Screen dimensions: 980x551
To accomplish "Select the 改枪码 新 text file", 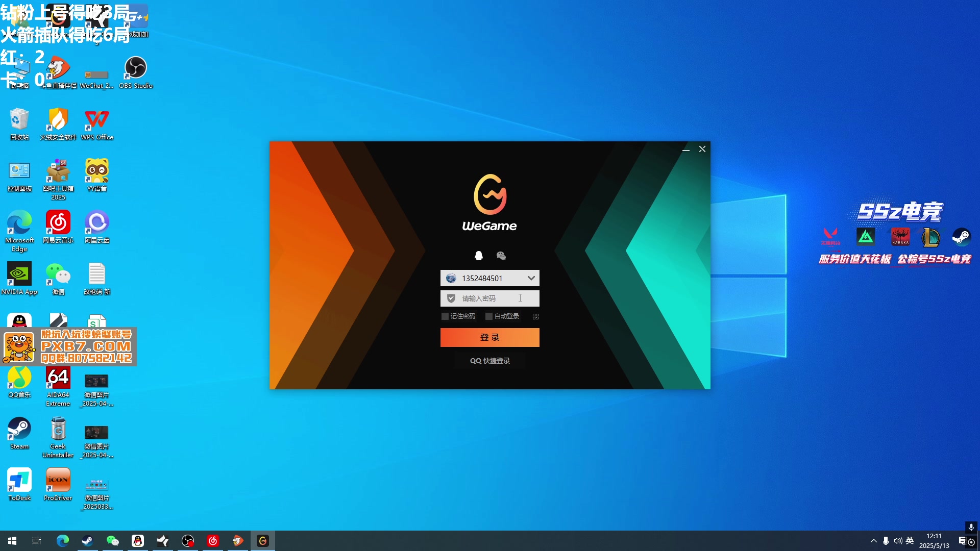I will pyautogui.click(x=97, y=279).
